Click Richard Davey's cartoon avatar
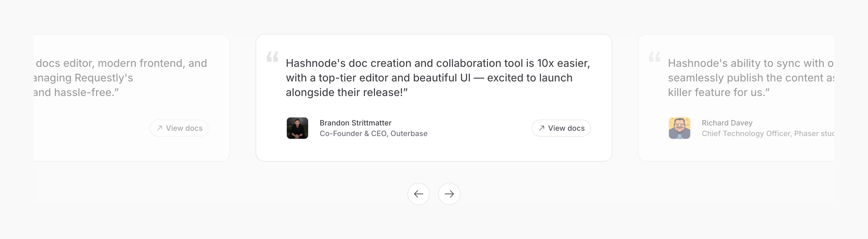868x239 pixels. (679, 128)
